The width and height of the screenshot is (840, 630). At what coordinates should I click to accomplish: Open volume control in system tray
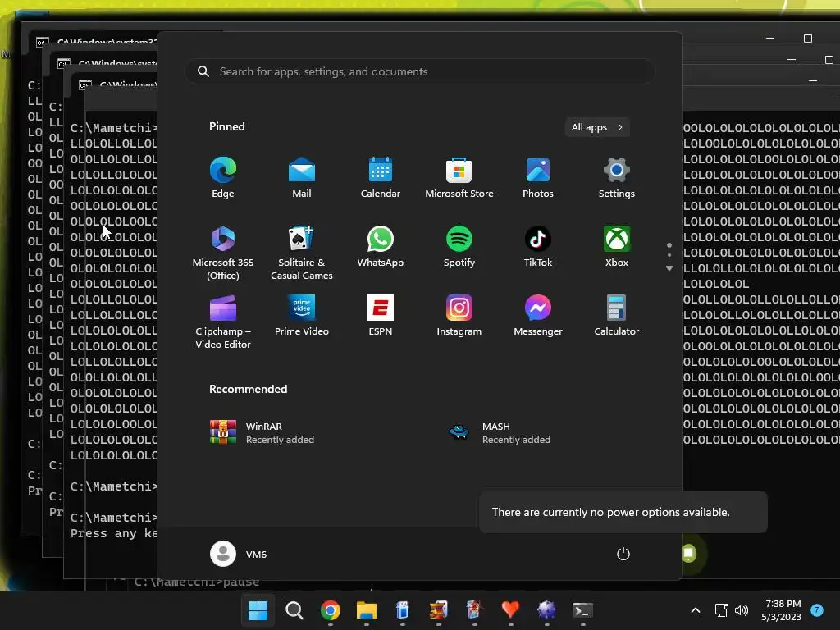[742, 610]
